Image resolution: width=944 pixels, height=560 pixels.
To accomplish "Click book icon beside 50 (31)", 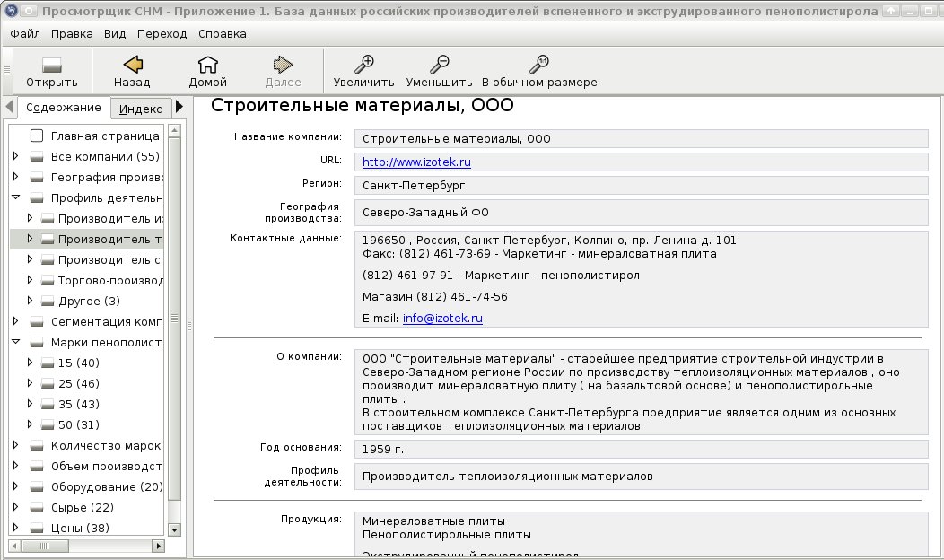I will coord(48,425).
